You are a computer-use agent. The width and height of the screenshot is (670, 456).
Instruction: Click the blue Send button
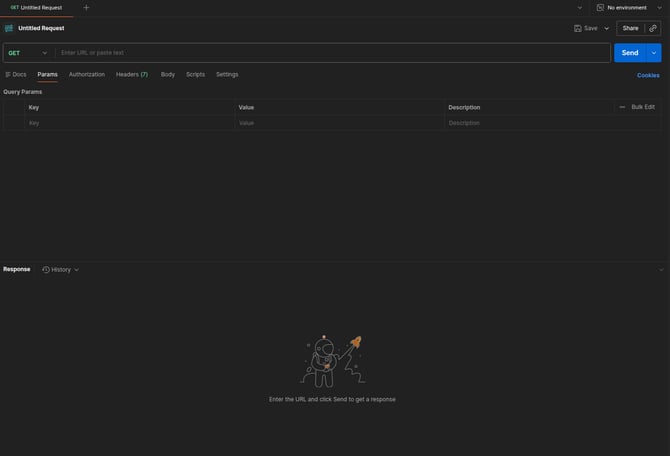pyautogui.click(x=630, y=53)
